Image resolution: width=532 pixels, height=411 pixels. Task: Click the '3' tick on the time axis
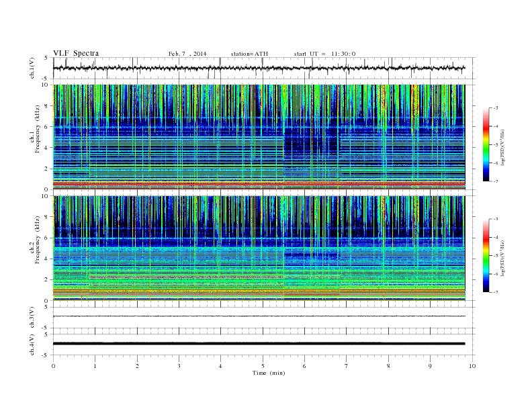179,366
